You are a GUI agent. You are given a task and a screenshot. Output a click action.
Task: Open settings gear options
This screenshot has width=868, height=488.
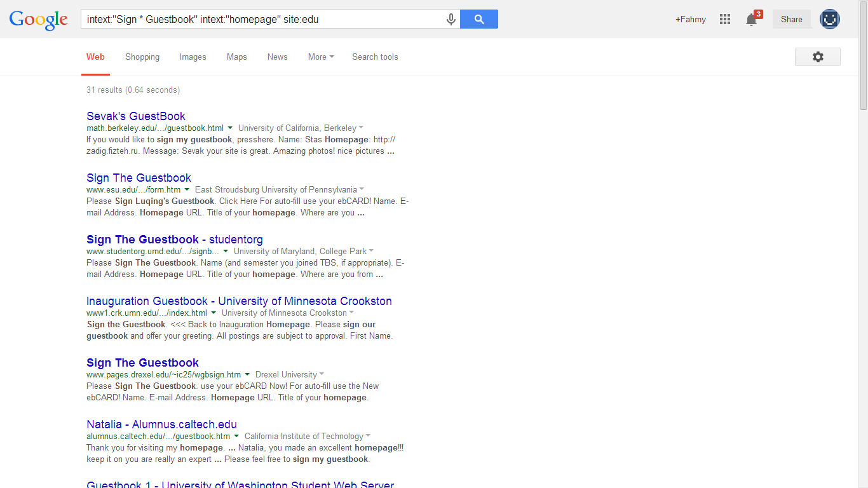[x=818, y=57]
